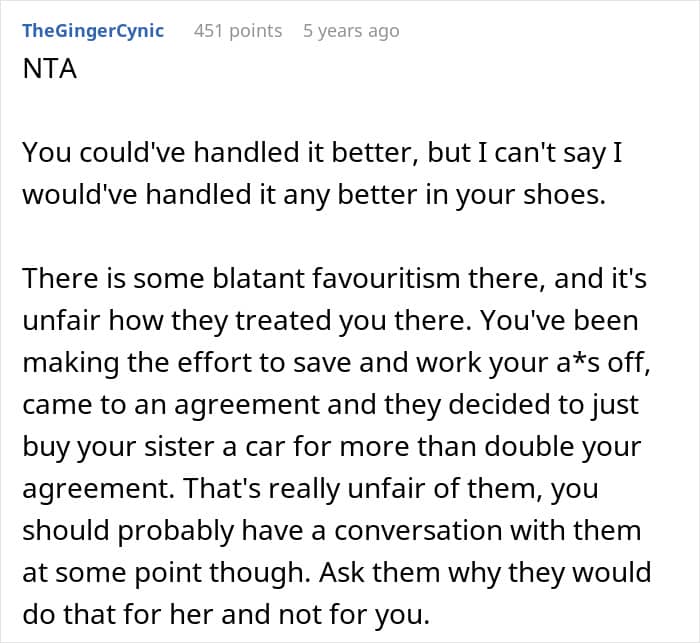Open the '5 years ago' timestamp permalink
The image size is (700, 643).
pos(351,31)
